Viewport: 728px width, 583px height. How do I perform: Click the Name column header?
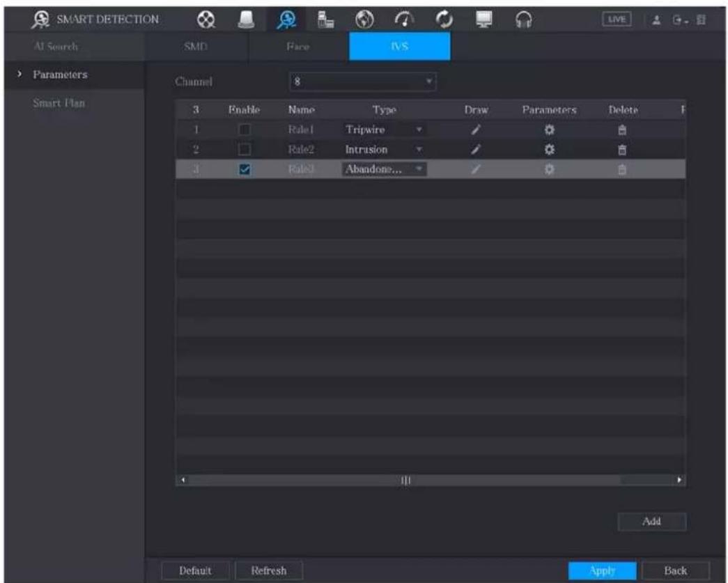(x=302, y=110)
